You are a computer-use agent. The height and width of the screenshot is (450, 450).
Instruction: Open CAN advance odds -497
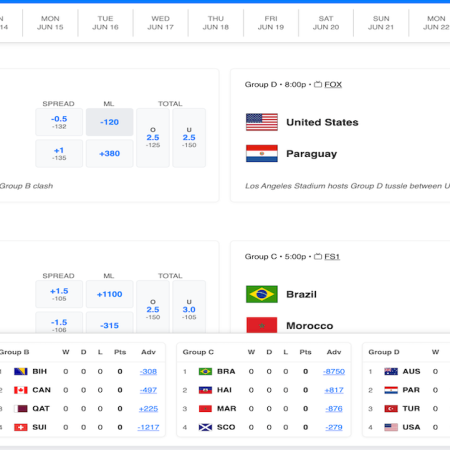(148, 390)
